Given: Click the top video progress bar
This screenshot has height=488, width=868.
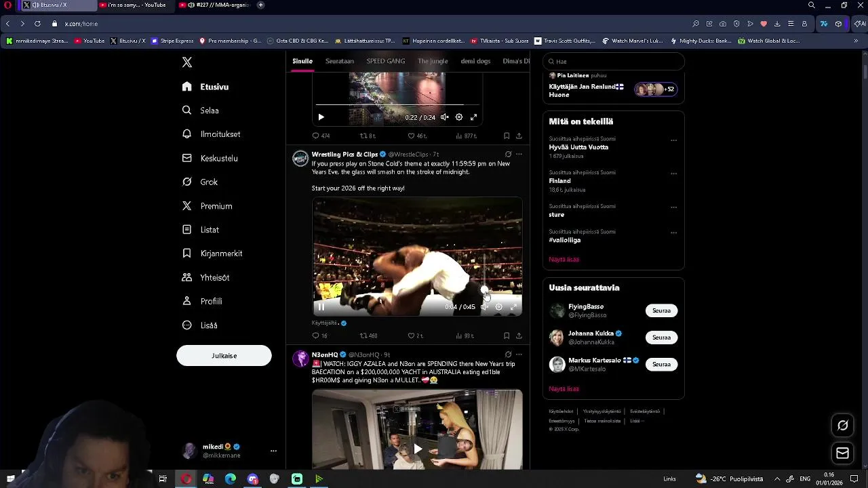Looking at the screenshot, I should [397, 105].
